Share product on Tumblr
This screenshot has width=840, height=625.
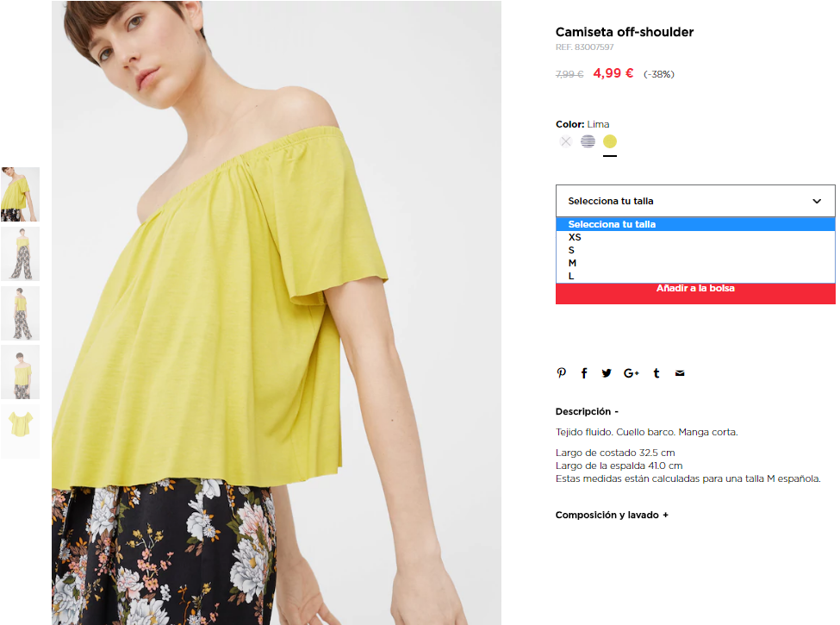click(656, 373)
